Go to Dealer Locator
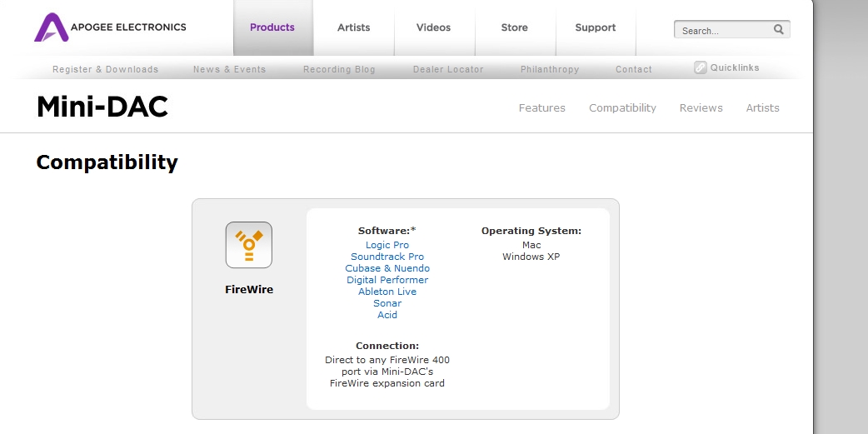This screenshot has width=868, height=434. coord(448,69)
